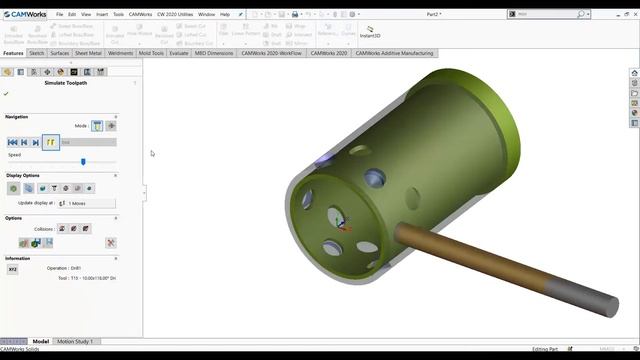Click the first icon under Collision row
The width and height of the screenshot is (640, 360).
24,243
